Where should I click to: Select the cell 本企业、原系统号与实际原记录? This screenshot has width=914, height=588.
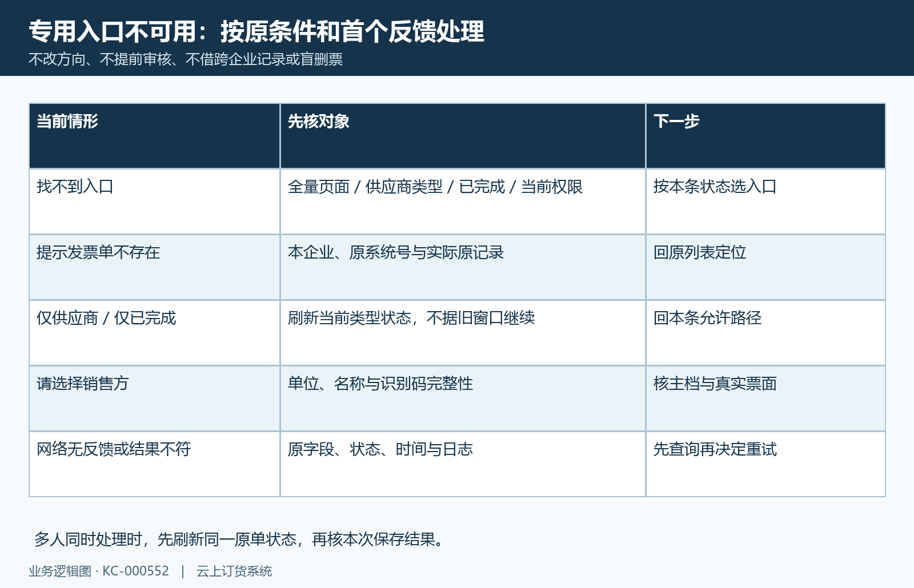click(x=463, y=267)
